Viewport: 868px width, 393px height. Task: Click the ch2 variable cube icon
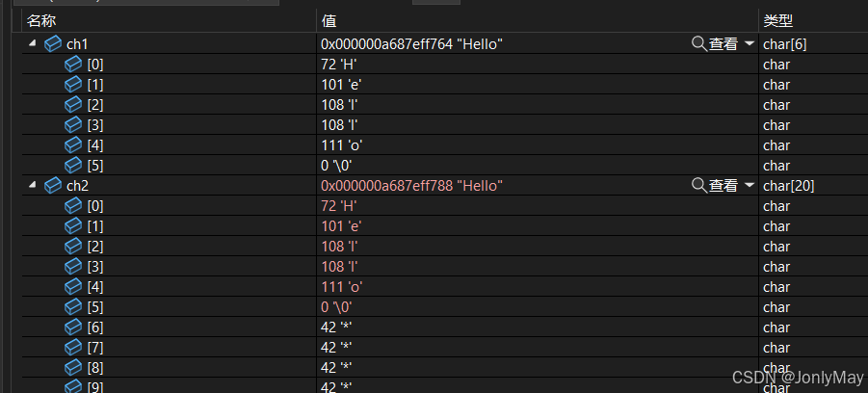point(53,186)
